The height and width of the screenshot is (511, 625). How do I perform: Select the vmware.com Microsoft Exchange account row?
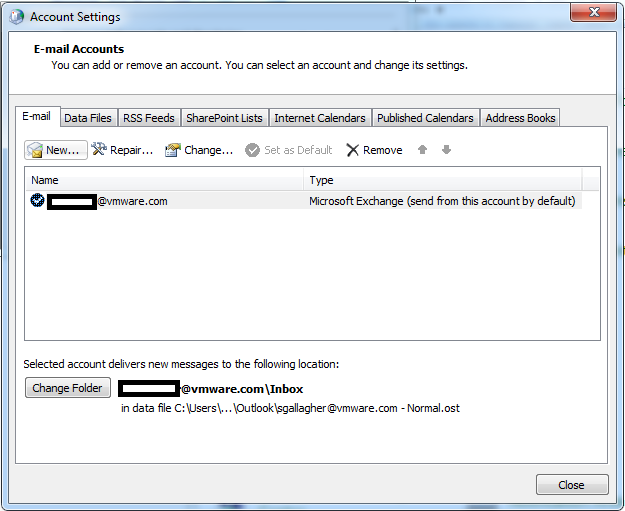pyautogui.click(x=300, y=201)
